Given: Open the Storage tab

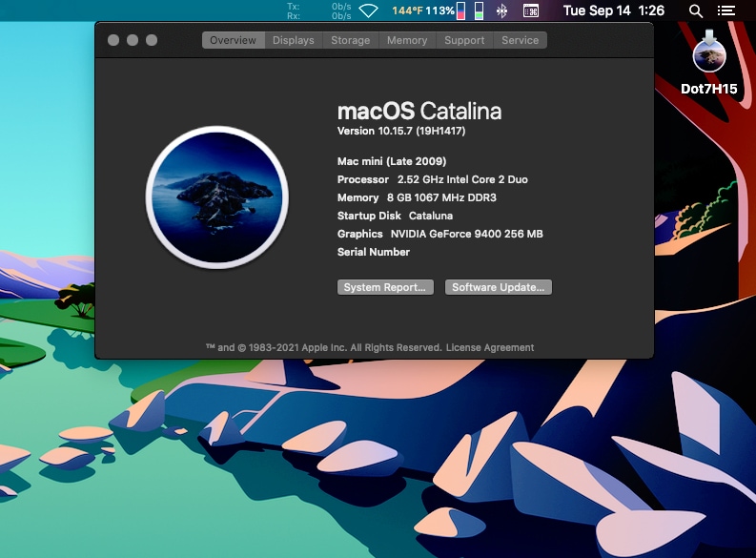Looking at the screenshot, I should (x=351, y=40).
